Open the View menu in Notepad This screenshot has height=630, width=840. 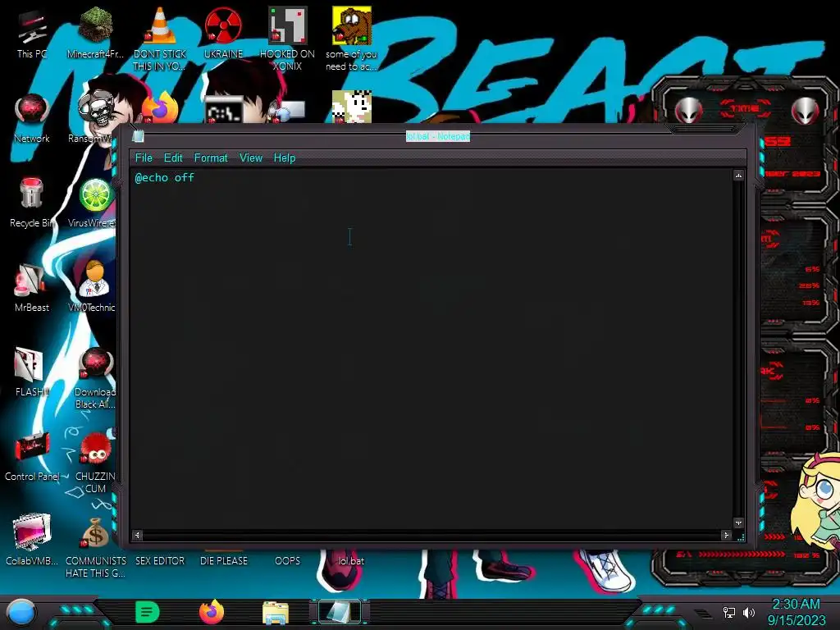251,158
